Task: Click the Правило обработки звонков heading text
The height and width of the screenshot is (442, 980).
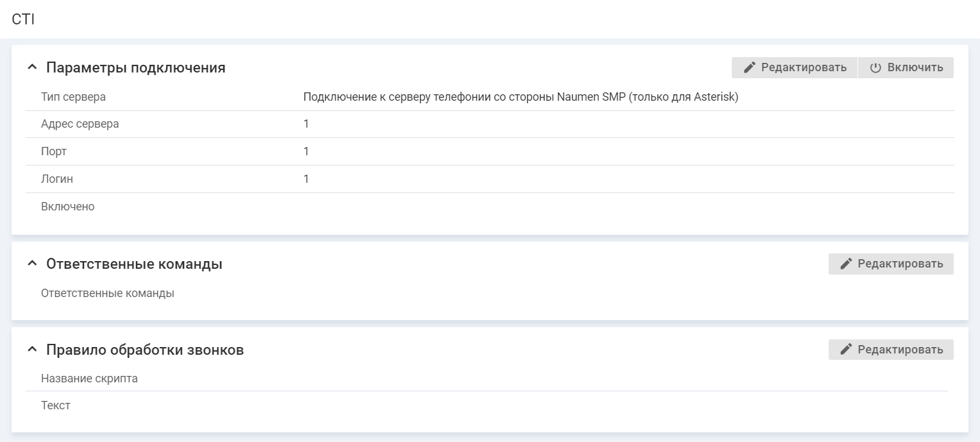Action: 144,350
